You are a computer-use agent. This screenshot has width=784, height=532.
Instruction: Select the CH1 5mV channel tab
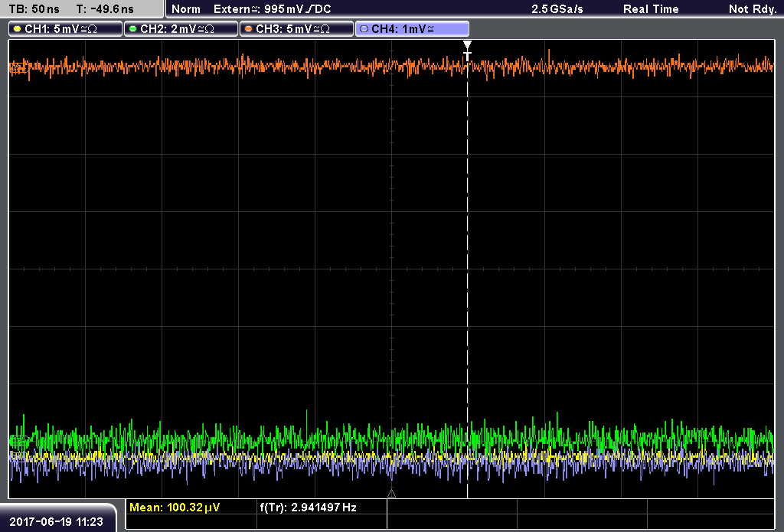(x=66, y=29)
